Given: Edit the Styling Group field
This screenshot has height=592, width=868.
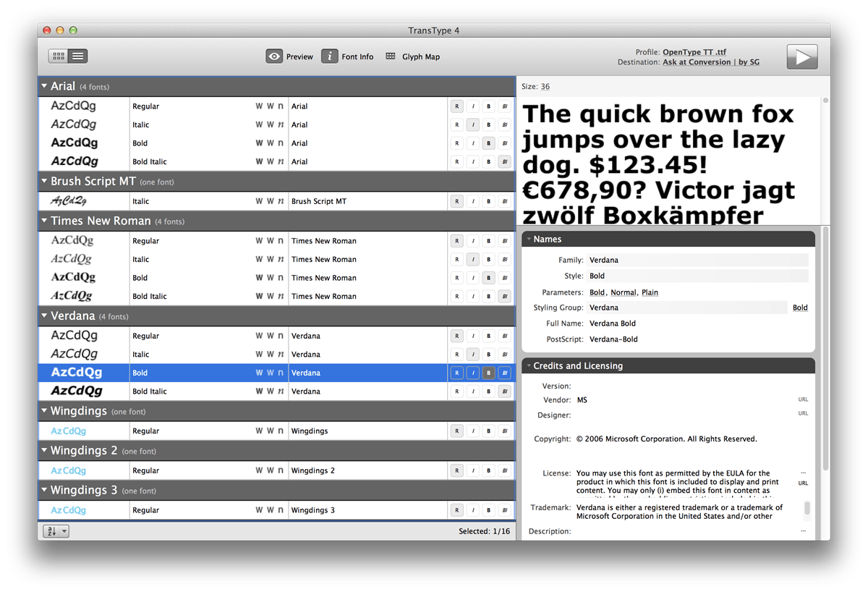Looking at the screenshot, I should pos(686,308).
